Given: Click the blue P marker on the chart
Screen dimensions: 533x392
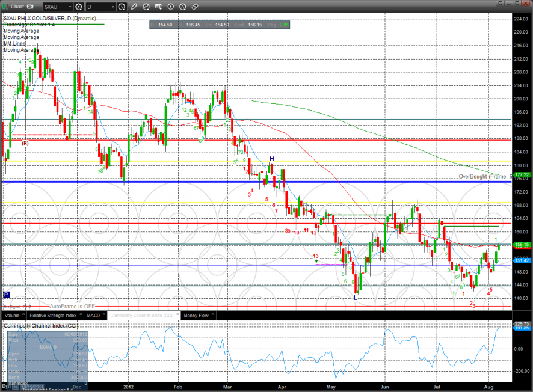Looking at the screenshot, I should coord(6,295).
